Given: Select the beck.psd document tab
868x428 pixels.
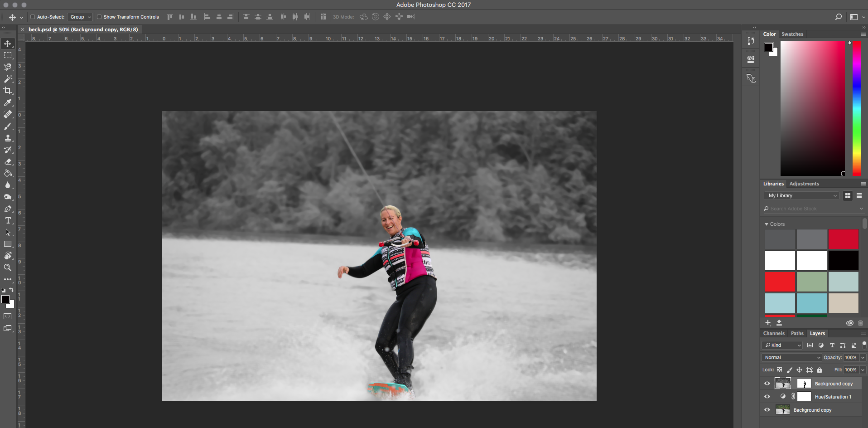Looking at the screenshot, I should point(83,29).
